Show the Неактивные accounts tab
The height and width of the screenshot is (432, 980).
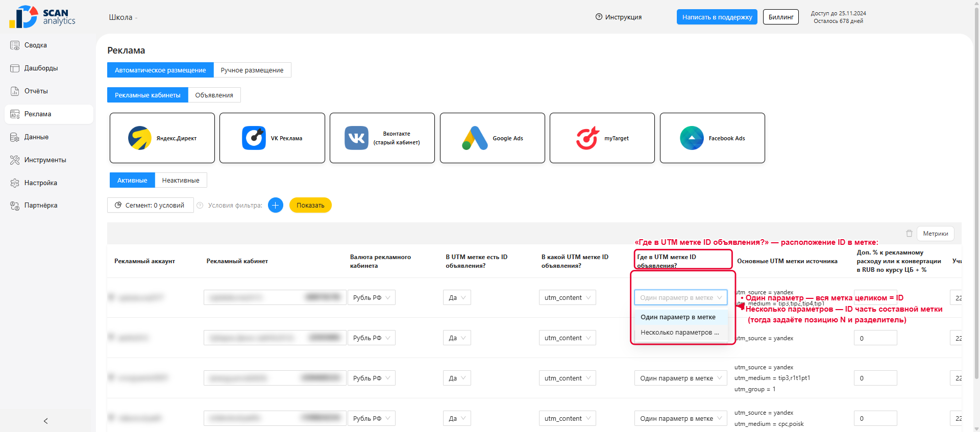181,180
